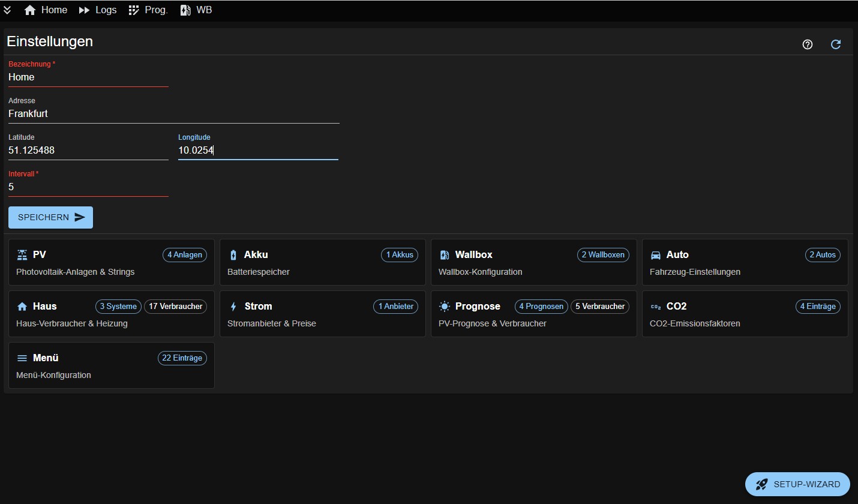The width and height of the screenshot is (858, 504).
Task: Expand the top-left double chevron menu
Action: pos(7,10)
